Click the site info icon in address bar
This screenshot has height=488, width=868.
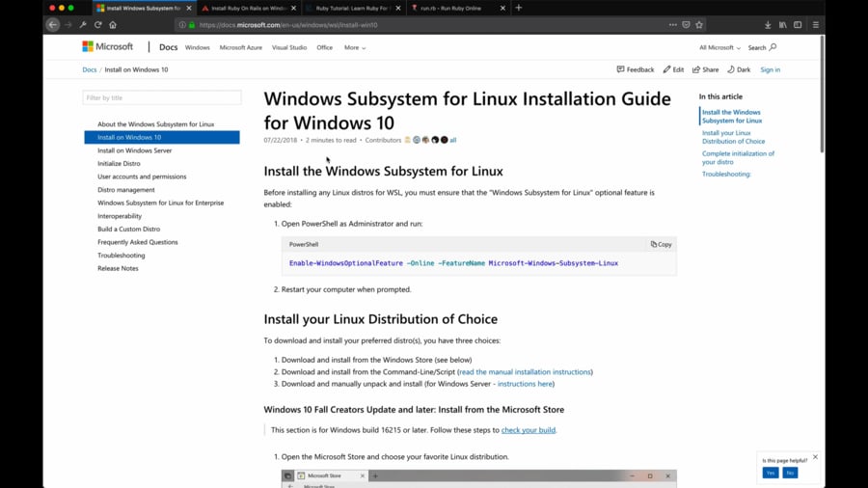pyautogui.click(x=182, y=25)
